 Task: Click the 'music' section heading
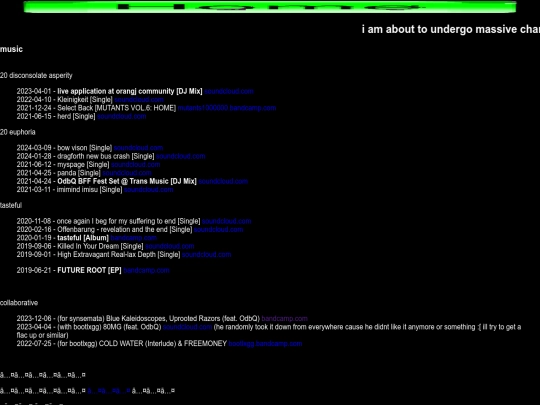pos(11,49)
